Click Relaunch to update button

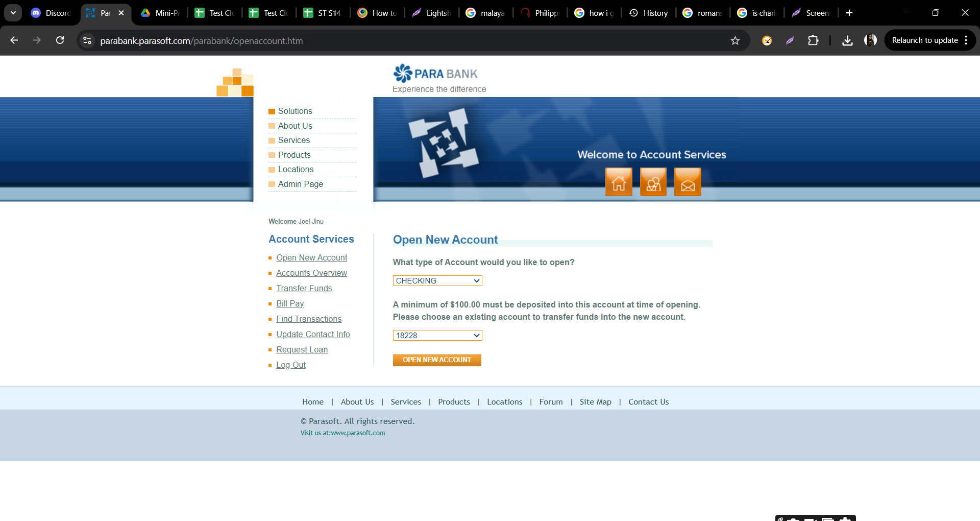tap(924, 40)
